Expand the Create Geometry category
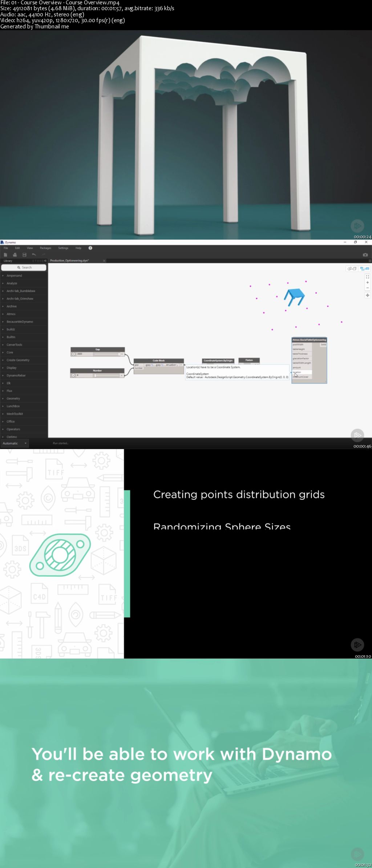The width and height of the screenshot is (372, 868). coord(24,360)
